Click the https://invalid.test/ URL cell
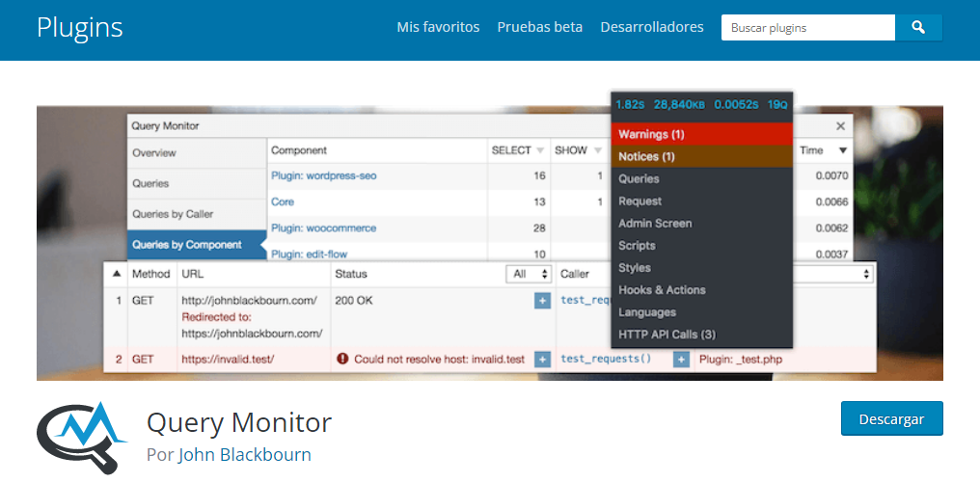This screenshot has width=980, height=483. 229,360
